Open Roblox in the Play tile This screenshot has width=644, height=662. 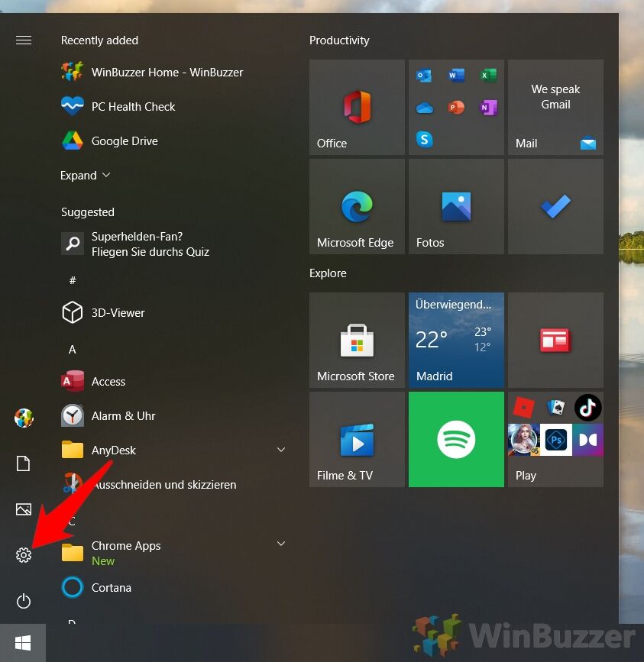pyautogui.click(x=523, y=408)
